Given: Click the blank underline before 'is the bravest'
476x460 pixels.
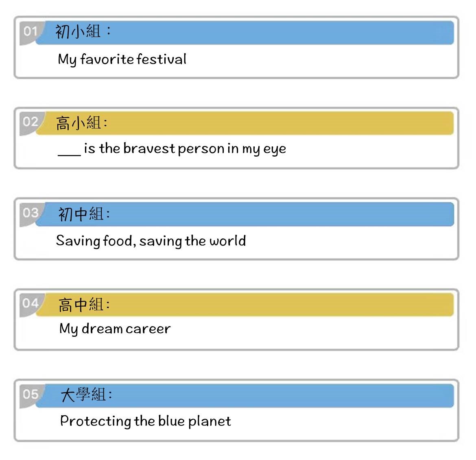Looking at the screenshot, I should 69,155.
